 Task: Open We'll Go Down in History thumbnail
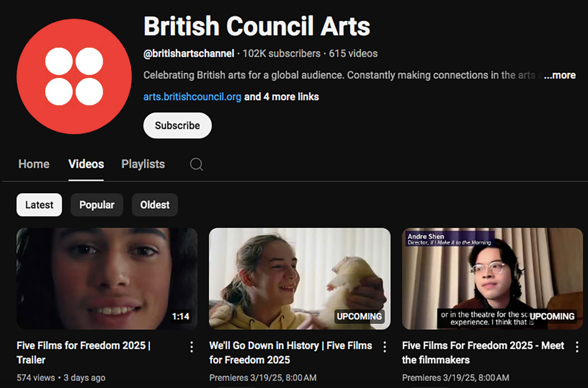[300, 278]
